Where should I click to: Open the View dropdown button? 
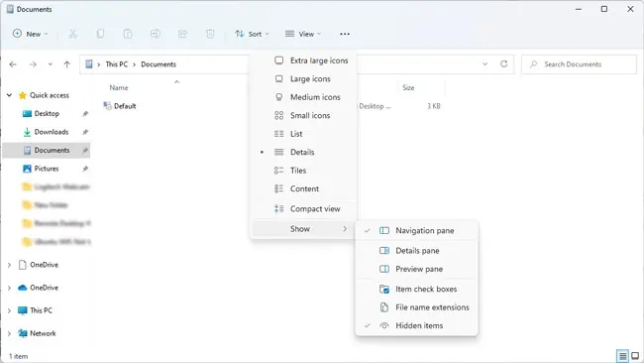point(303,34)
